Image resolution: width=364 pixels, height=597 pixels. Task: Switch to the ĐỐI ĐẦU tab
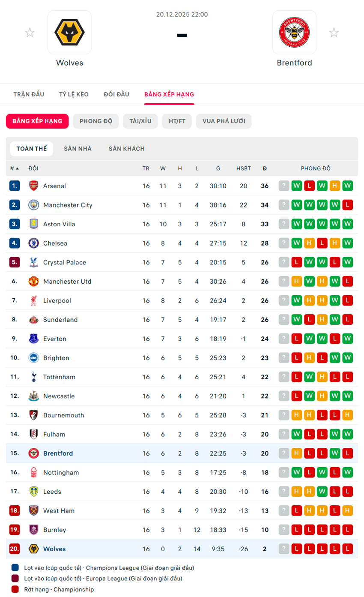coord(116,94)
